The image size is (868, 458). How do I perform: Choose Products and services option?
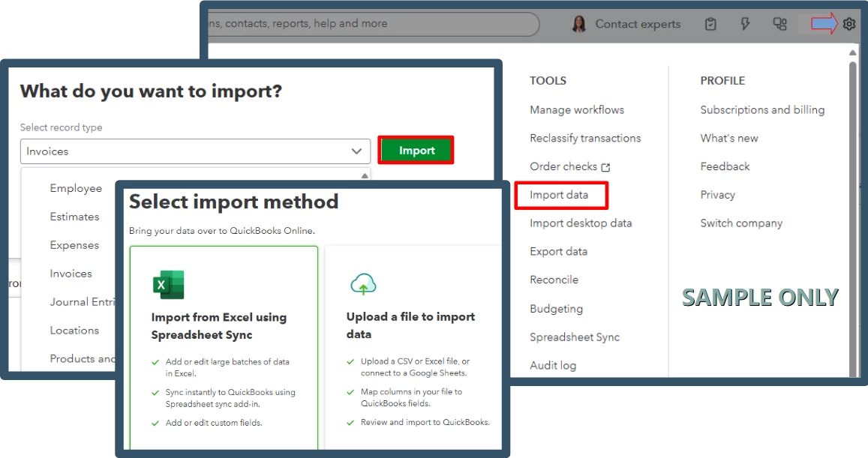(x=83, y=358)
